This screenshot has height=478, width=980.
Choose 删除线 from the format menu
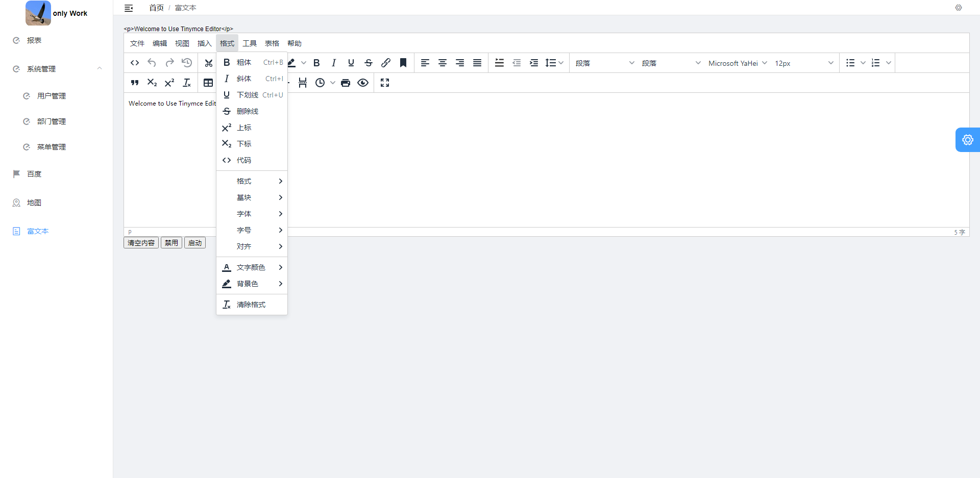[x=252, y=111]
